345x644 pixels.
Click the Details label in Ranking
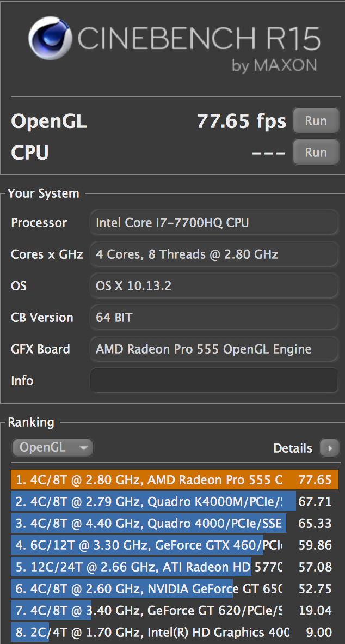pyautogui.click(x=293, y=448)
